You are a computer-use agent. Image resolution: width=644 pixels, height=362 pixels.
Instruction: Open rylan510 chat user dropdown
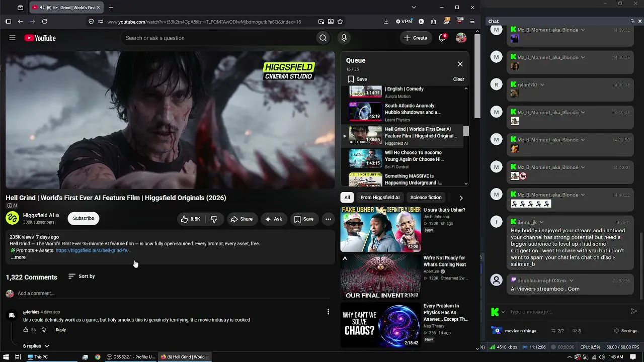tap(542, 85)
